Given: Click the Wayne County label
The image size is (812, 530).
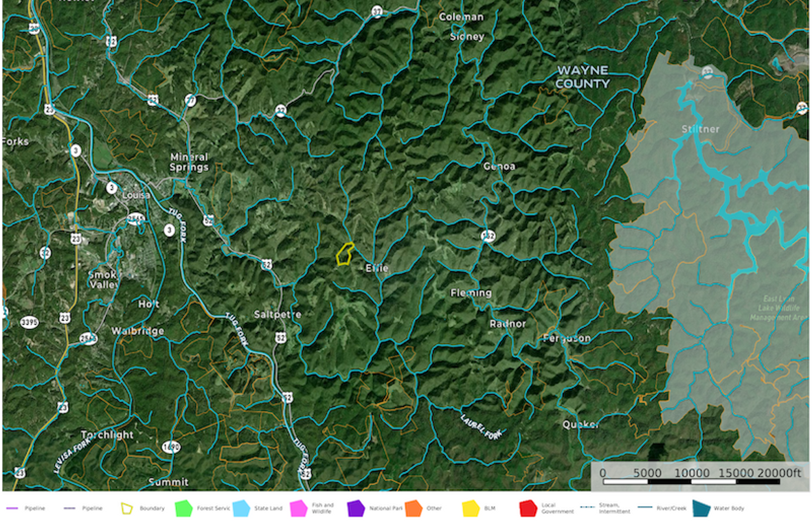Looking at the screenshot, I should click(583, 76).
